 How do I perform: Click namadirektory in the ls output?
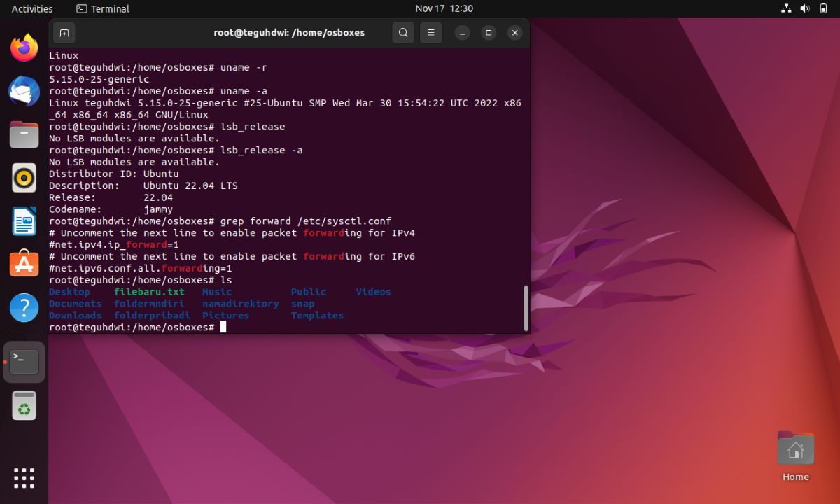pyautogui.click(x=241, y=304)
